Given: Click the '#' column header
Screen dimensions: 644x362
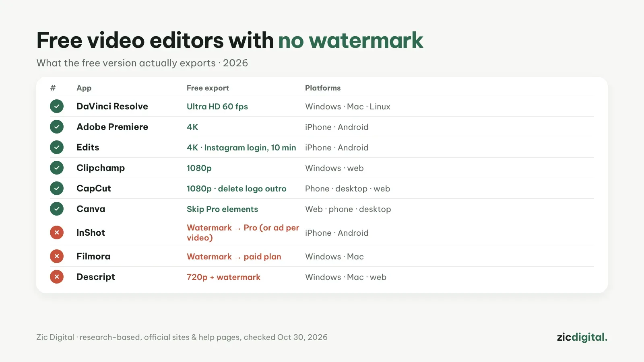Looking at the screenshot, I should [53, 88].
